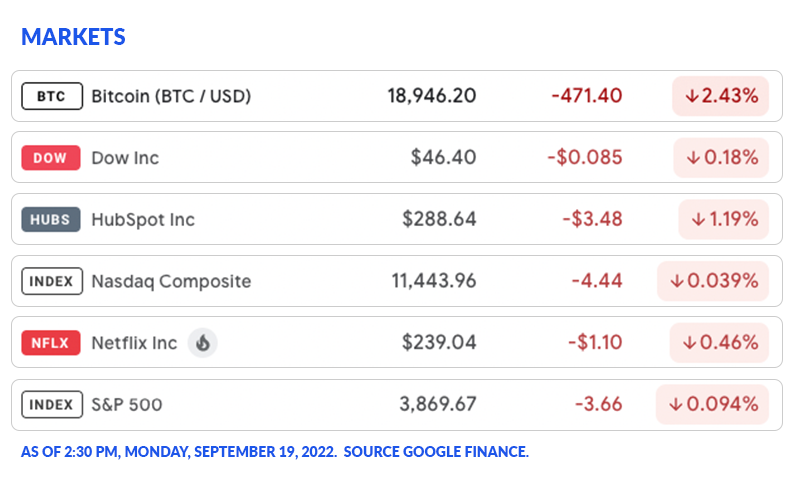Click S&P 500's 0.094% change chip
The image size is (796, 496).
coord(712,405)
